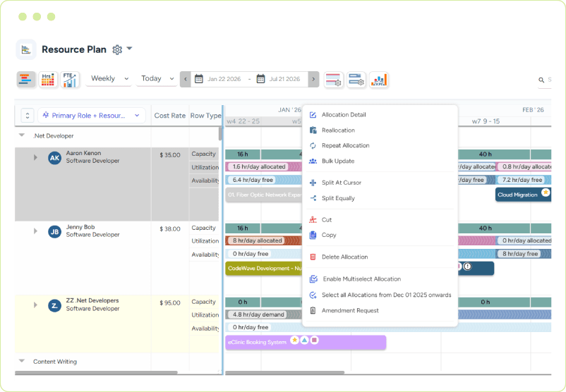Choose Split Equally menu entry
Viewport: 566px width, 392px height.
tap(380, 198)
